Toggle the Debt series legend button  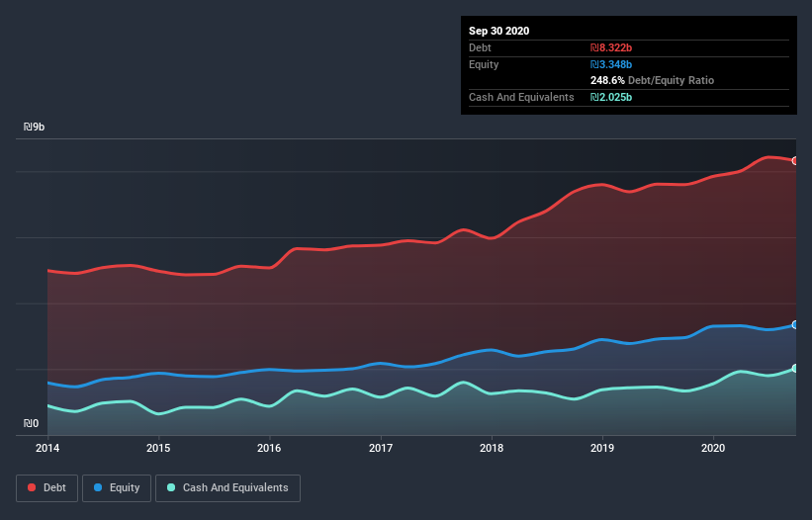pyautogui.click(x=46, y=488)
